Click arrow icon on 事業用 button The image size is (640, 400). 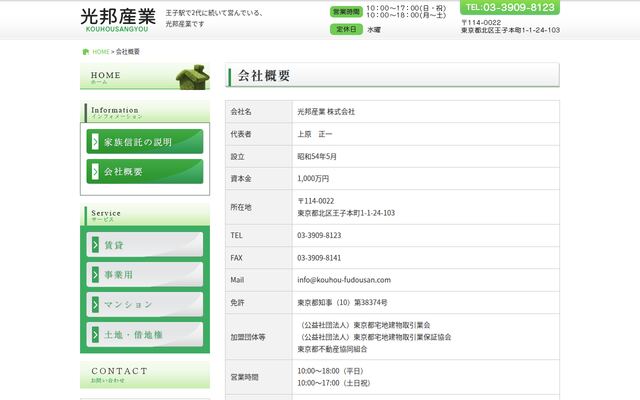point(95,275)
